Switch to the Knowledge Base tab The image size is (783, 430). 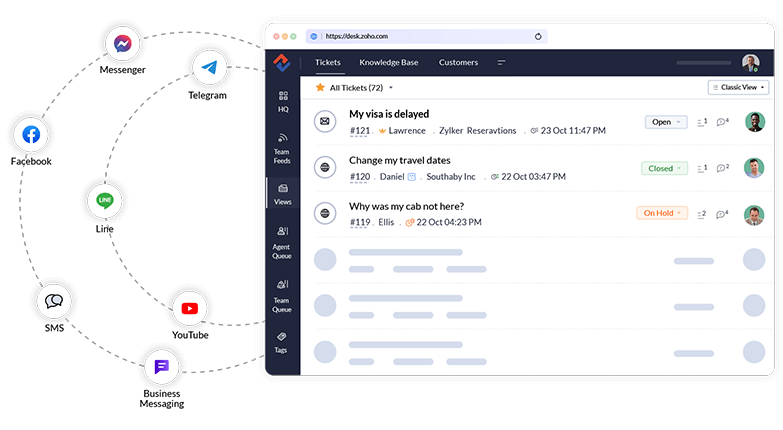coord(389,62)
